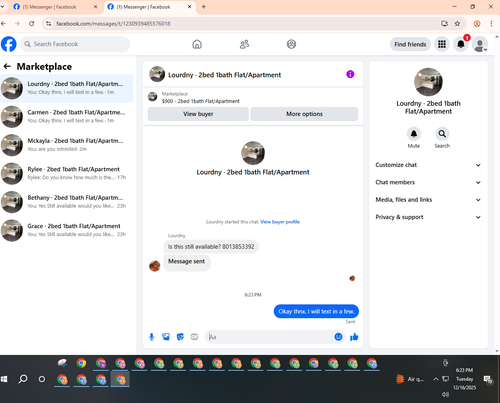The width and height of the screenshot is (500, 403).
Task: Click the large listing photo in right panel
Action: click(428, 82)
